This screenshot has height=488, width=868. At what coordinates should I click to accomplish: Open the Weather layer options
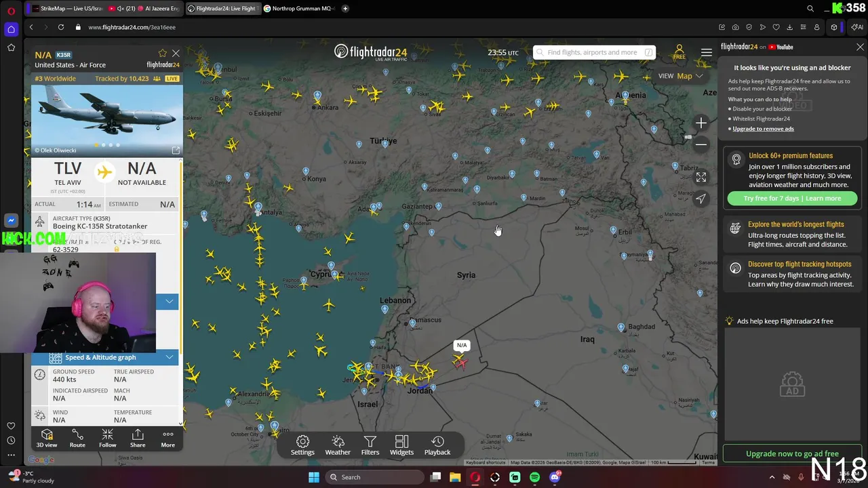pos(338,445)
